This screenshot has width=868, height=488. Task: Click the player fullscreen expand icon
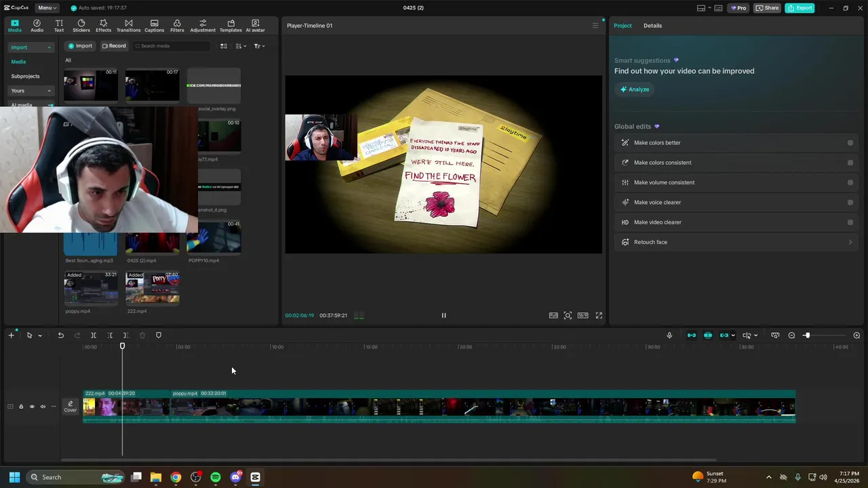pyautogui.click(x=599, y=315)
